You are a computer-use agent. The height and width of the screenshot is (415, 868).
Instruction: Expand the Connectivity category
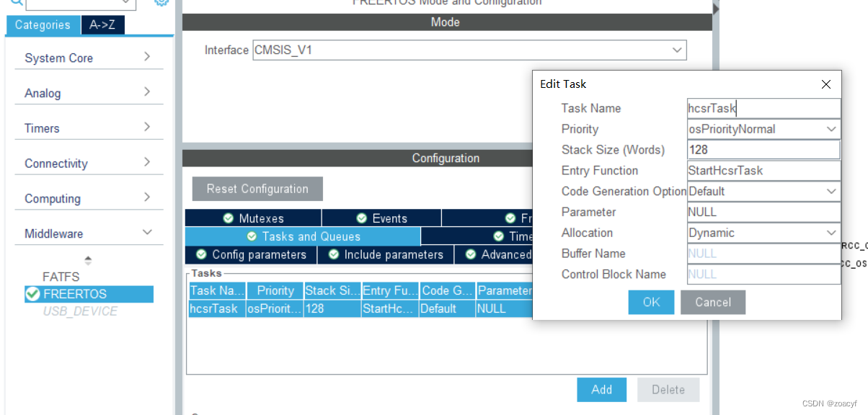[89, 164]
